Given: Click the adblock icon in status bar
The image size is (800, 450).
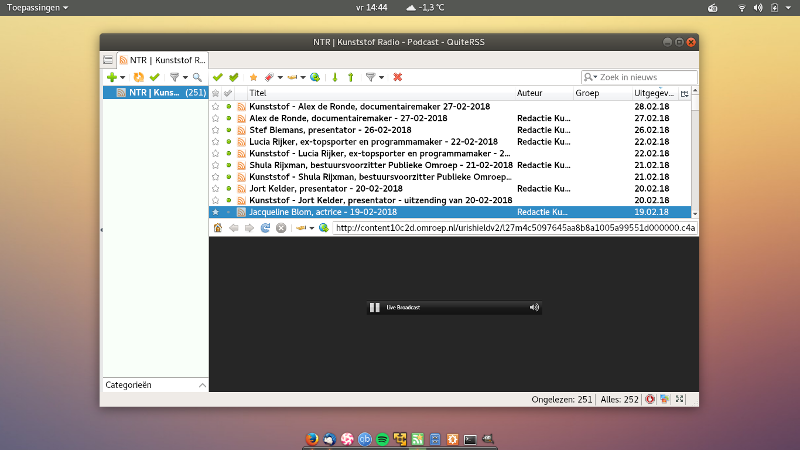Looking at the screenshot, I should tap(649, 399).
